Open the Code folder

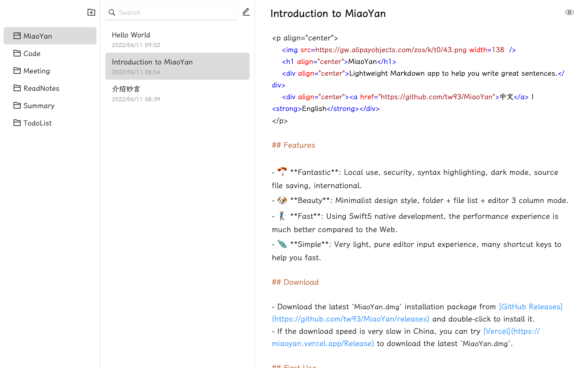[50, 53]
